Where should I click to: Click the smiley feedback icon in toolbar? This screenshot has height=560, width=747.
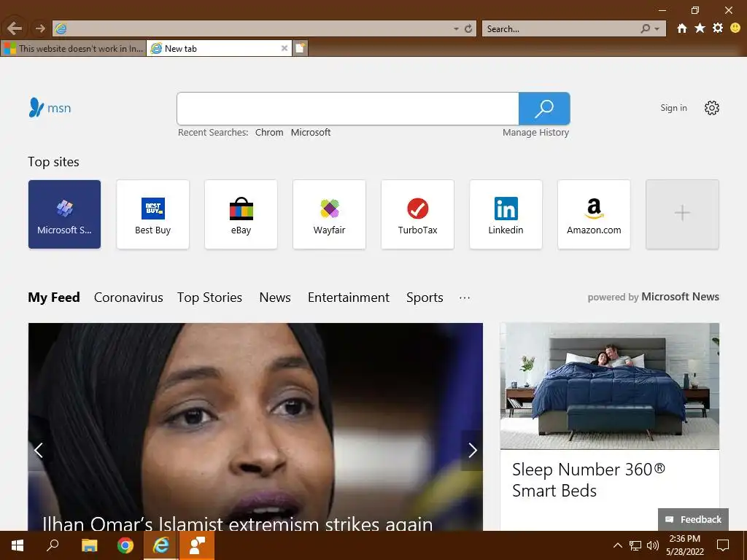(x=735, y=28)
